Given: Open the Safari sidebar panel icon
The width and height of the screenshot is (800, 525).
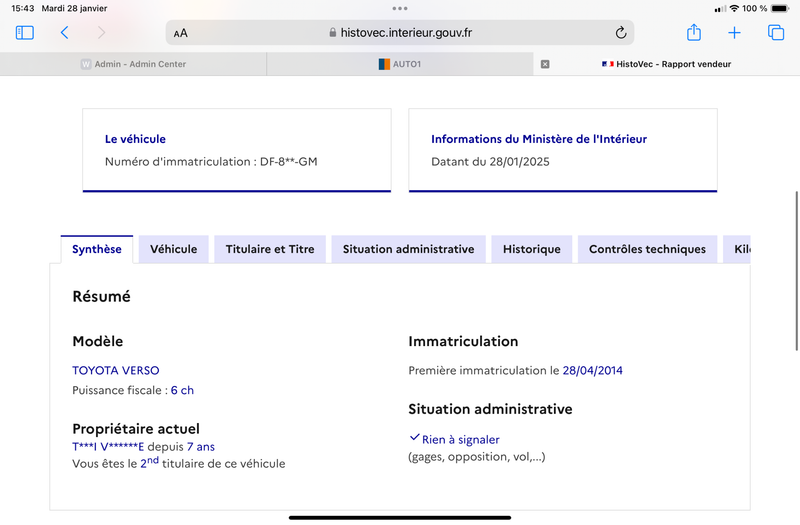Looking at the screenshot, I should pos(24,33).
